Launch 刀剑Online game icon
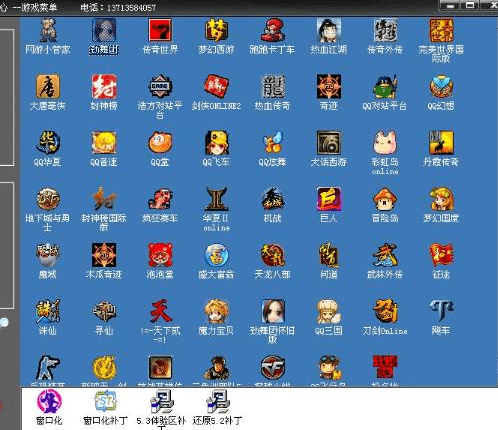This screenshot has height=430, width=498. coord(385,312)
